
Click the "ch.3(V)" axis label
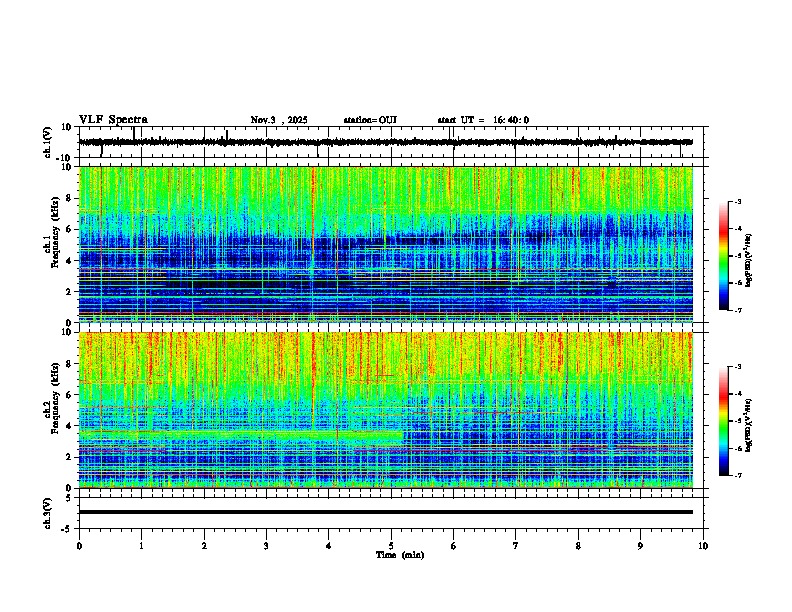tap(47, 513)
